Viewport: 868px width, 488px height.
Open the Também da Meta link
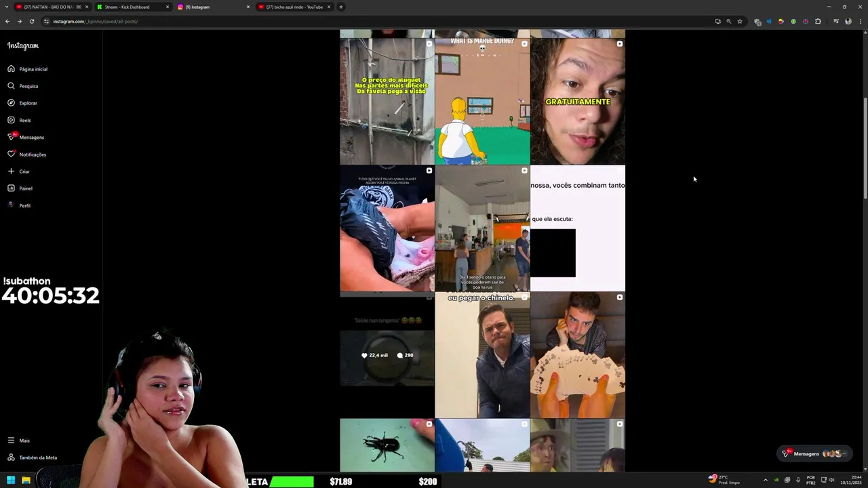(32, 457)
